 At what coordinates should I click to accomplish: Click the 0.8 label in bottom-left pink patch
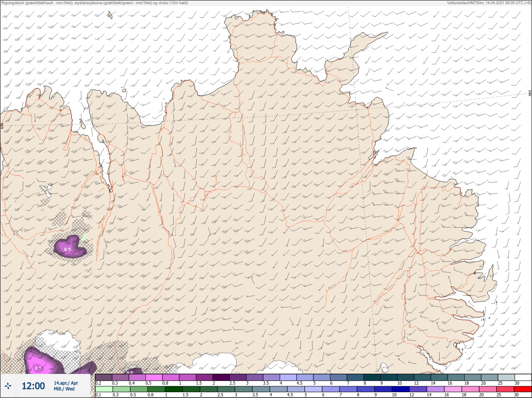(x=38, y=368)
